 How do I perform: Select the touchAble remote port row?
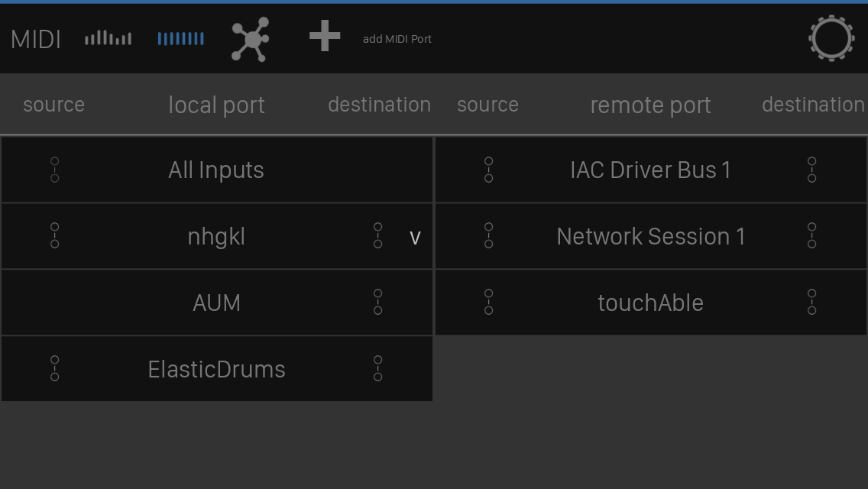tap(650, 303)
